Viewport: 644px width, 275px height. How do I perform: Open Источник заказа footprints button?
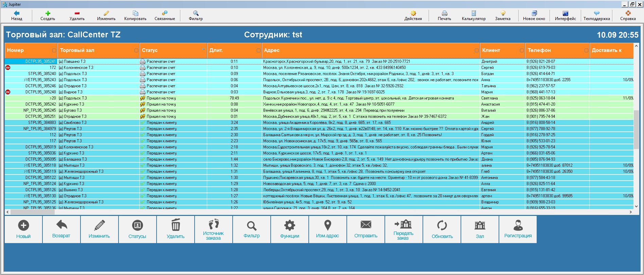point(214,230)
